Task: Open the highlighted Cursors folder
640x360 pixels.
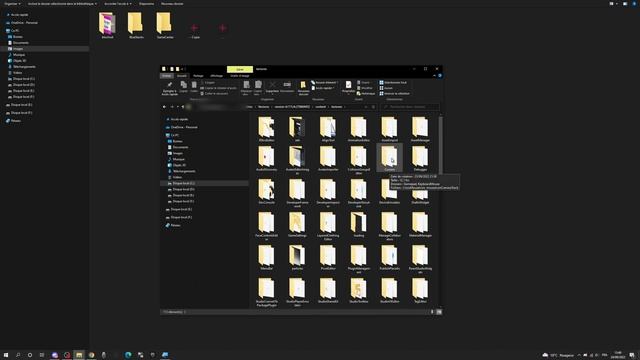Action: point(389,158)
